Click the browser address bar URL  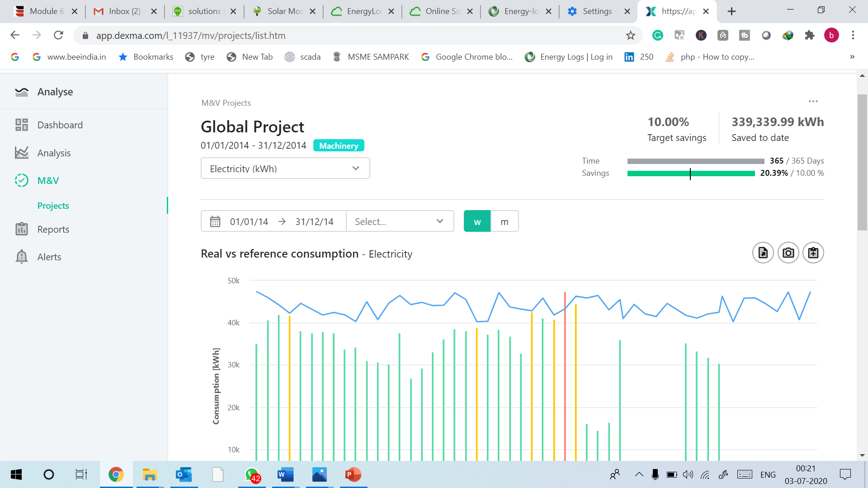[190, 35]
